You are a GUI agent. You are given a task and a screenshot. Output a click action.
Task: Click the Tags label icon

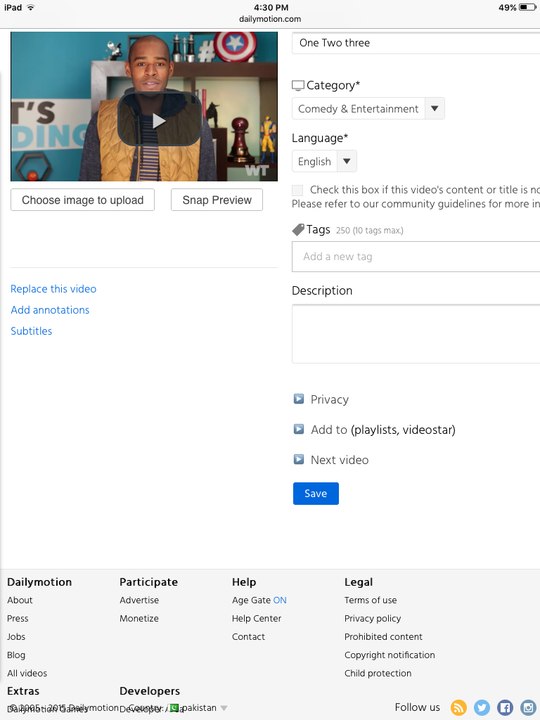[x=298, y=230]
